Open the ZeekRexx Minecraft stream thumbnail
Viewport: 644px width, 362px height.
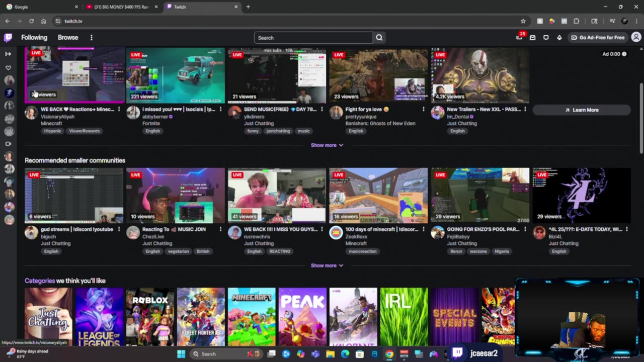378,196
